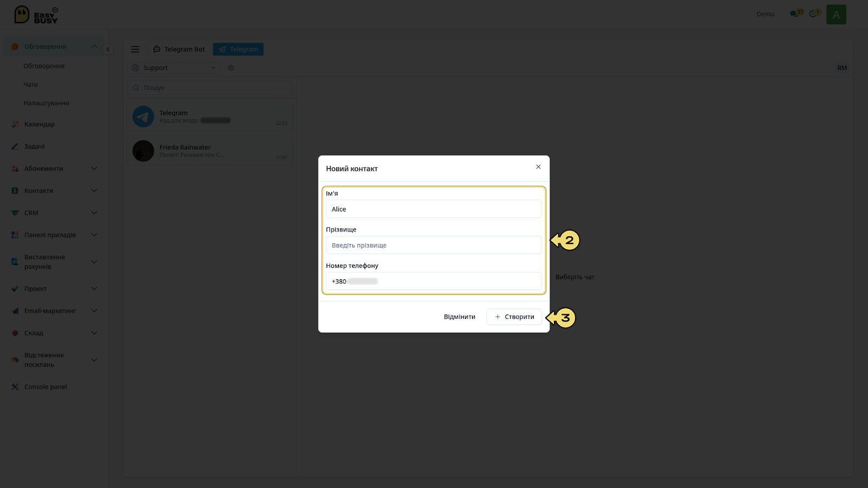Image resolution: width=868 pixels, height=488 pixels.
Task: Click the search magnifier icon
Action: [136, 87]
